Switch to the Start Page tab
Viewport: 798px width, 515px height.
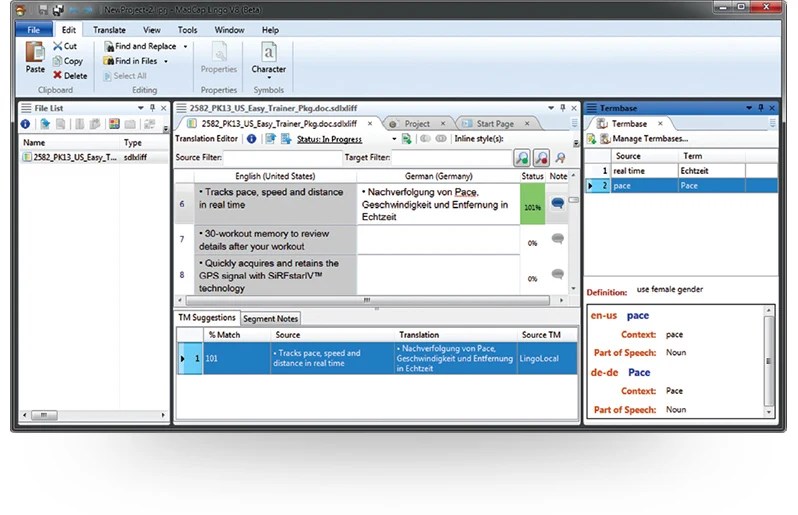(495, 124)
